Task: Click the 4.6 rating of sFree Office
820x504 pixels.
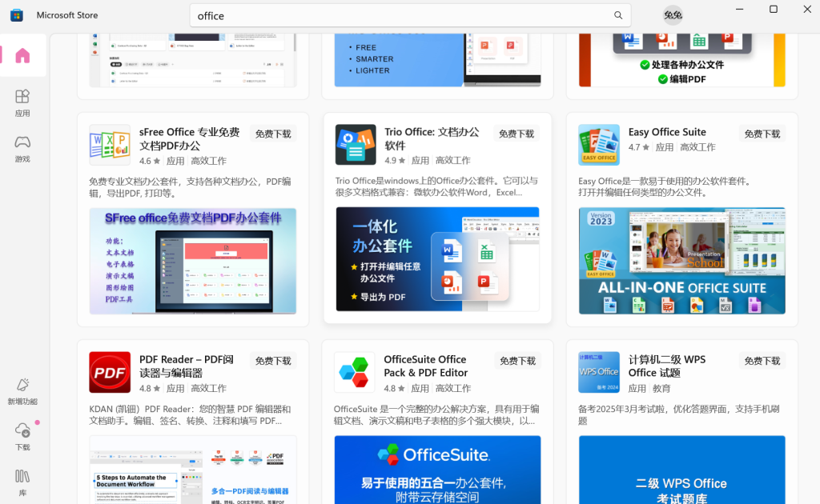Action: [150, 161]
